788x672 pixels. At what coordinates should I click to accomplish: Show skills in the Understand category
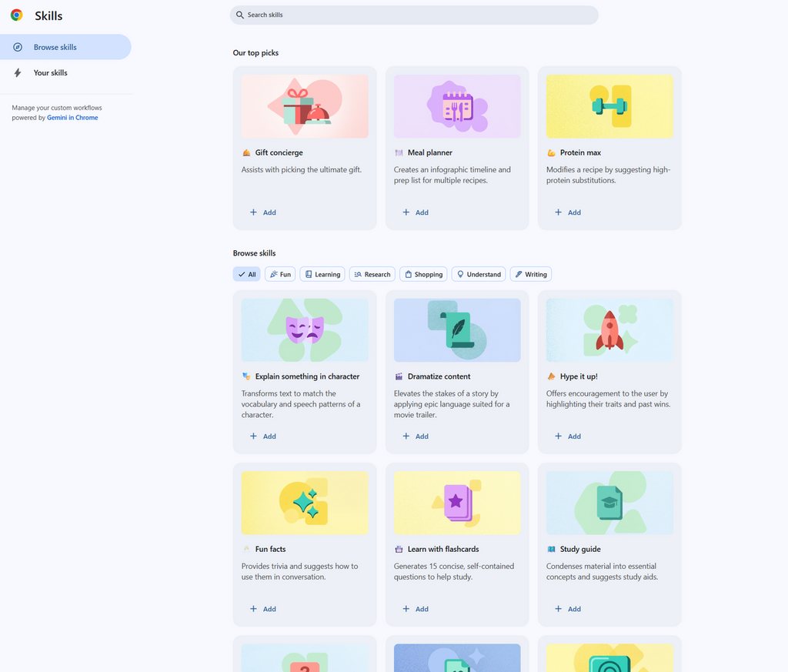[479, 274]
